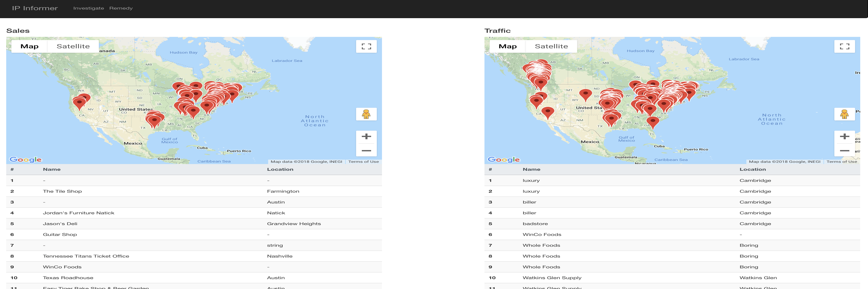Open the Investigate menu

tap(89, 8)
